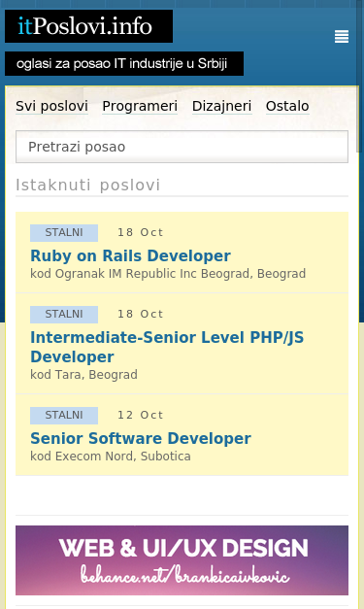
Task: Select the Dizajneri category
Action: pyautogui.click(x=221, y=106)
